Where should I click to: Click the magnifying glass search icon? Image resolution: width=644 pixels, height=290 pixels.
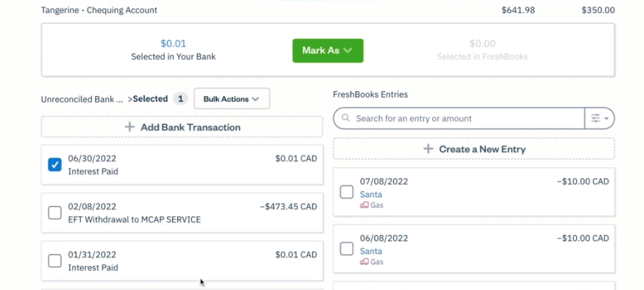pyautogui.click(x=345, y=118)
